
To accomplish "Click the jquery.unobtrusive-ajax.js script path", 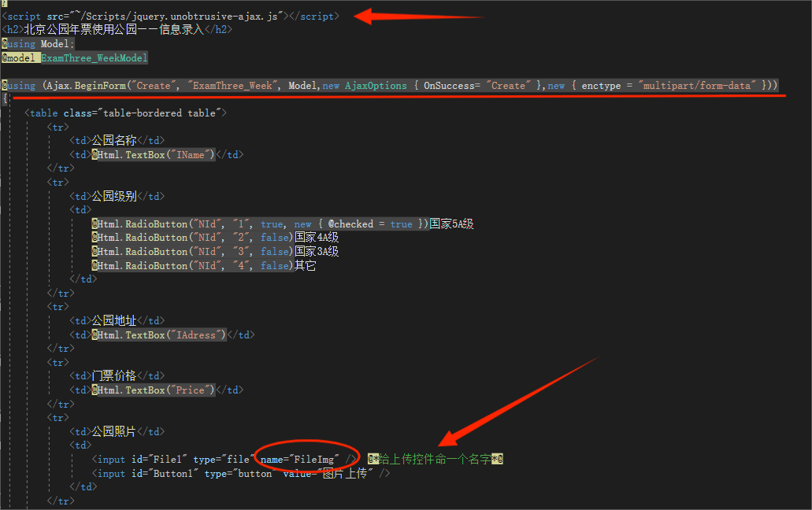I will (x=178, y=16).
